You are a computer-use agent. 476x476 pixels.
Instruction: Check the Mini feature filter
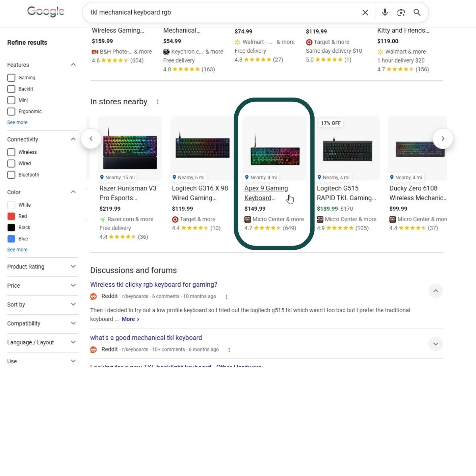click(12, 100)
